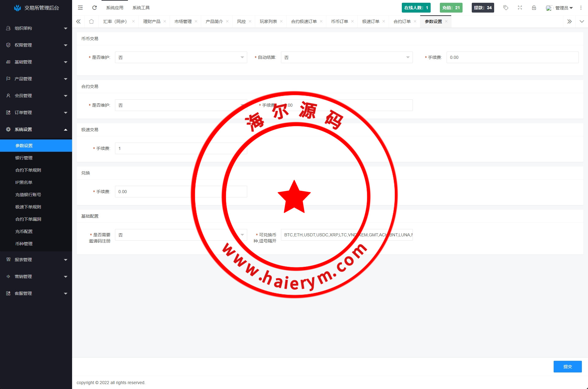Collapse the 系统设置 sidebar menu
This screenshot has height=389, width=588.
pyautogui.click(x=36, y=129)
